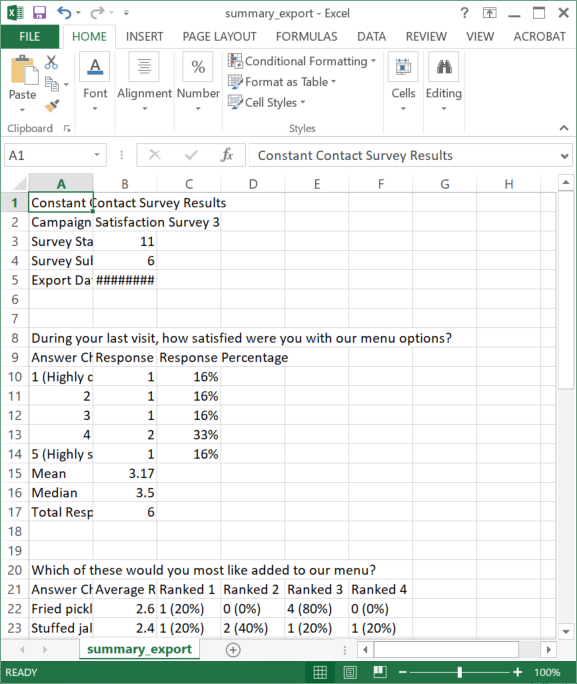Select column D header
This screenshot has width=577, height=684.
(x=253, y=184)
